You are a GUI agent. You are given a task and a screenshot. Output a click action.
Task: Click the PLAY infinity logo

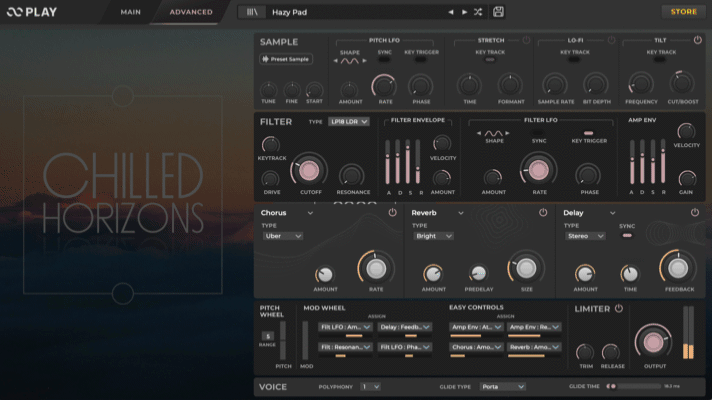tap(32, 12)
